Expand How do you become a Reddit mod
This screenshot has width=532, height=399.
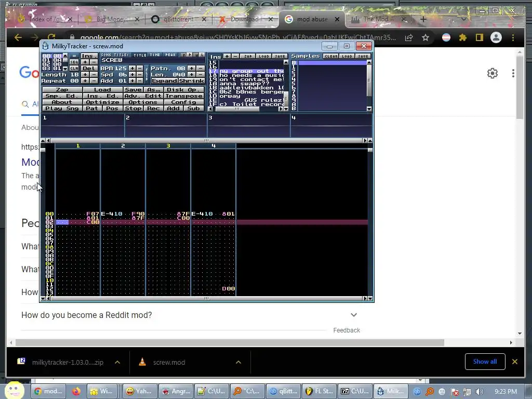click(353, 315)
